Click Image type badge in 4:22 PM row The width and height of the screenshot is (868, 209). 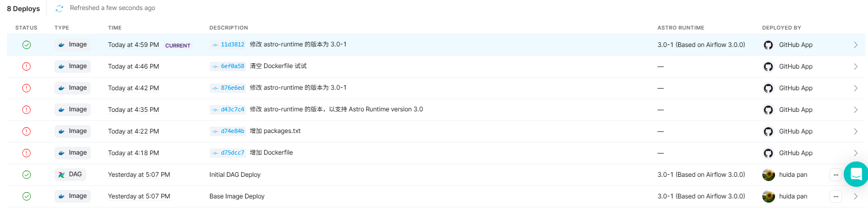pos(72,131)
